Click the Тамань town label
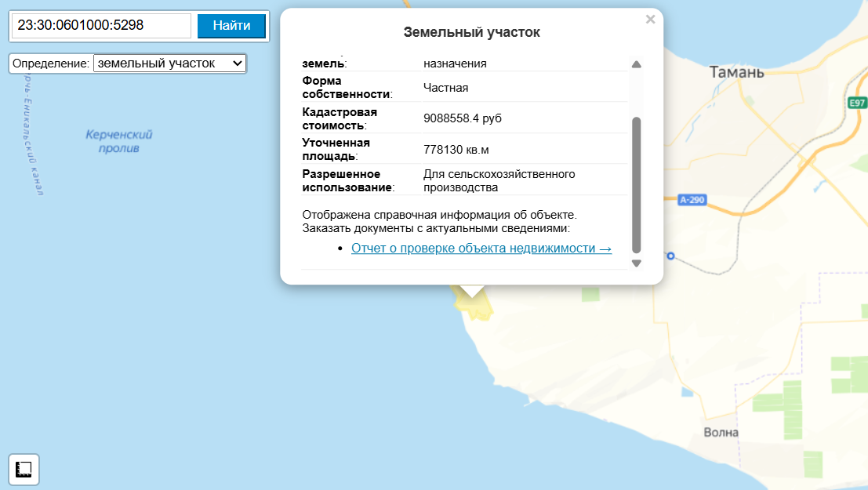 tap(736, 72)
